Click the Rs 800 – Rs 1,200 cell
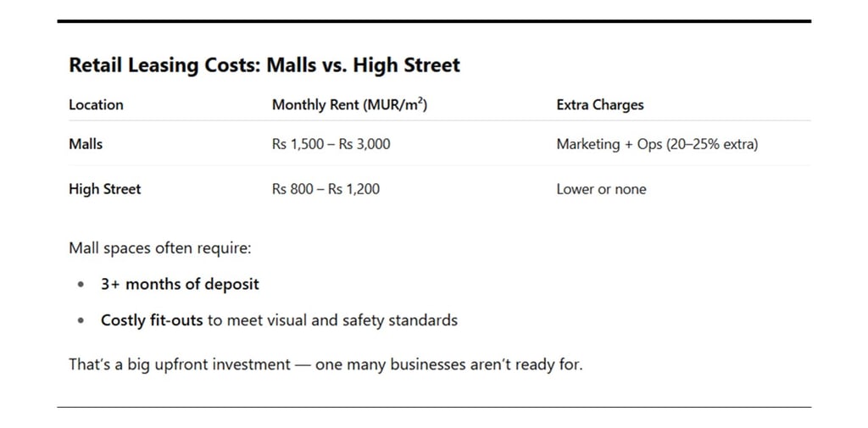The width and height of the screenshot is (868, 428). click(x=325, y=189)
